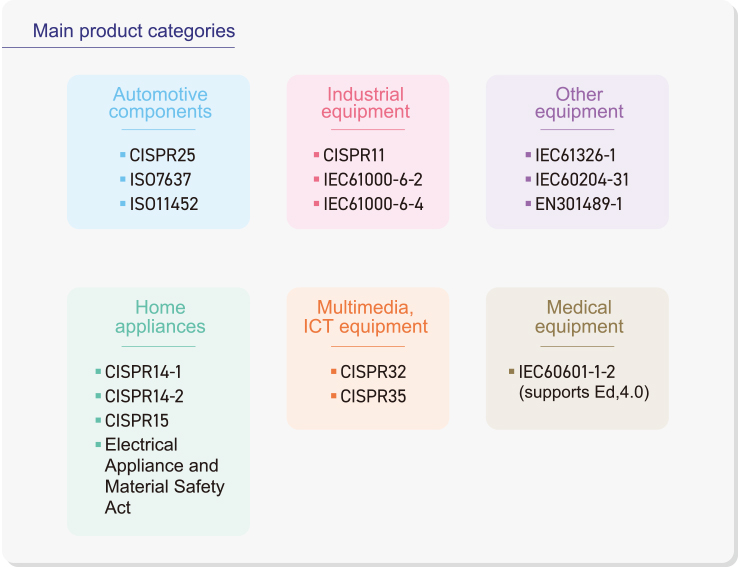Open the CISPR11 standard entry
The width and height of the screenshot is (740, 567).
[353, 156]
